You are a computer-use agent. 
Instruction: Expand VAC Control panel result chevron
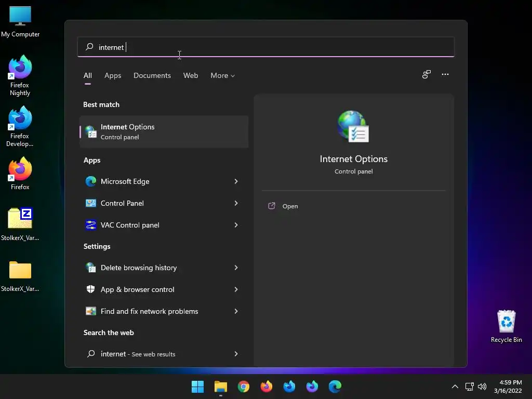click(236, 225)
